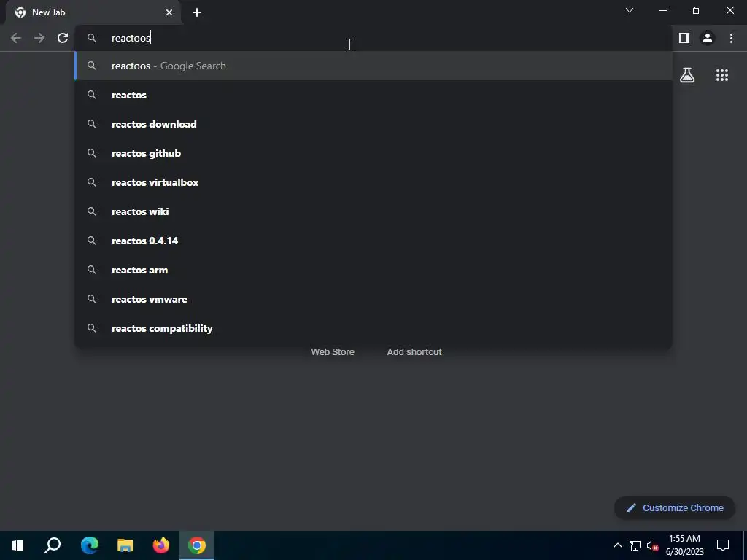Open the Chrome Labs flask icon
747x560 pixels.
coord(687,75)
